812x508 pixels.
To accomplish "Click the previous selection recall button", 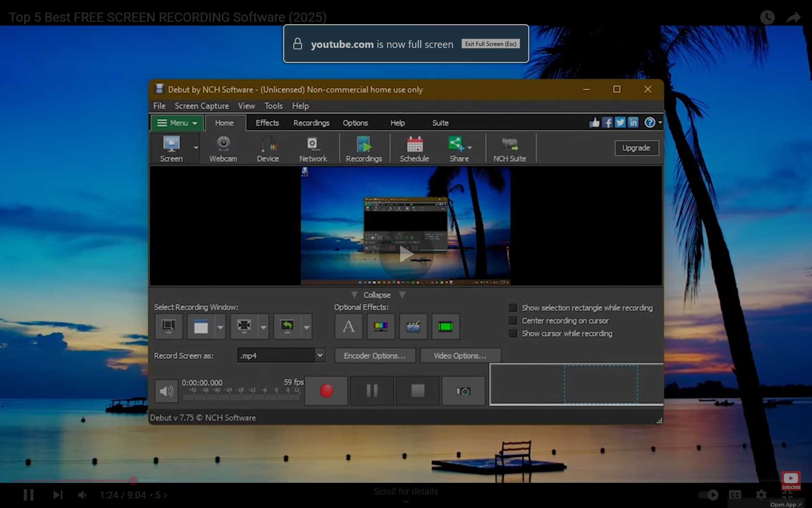I will point(287,327).
